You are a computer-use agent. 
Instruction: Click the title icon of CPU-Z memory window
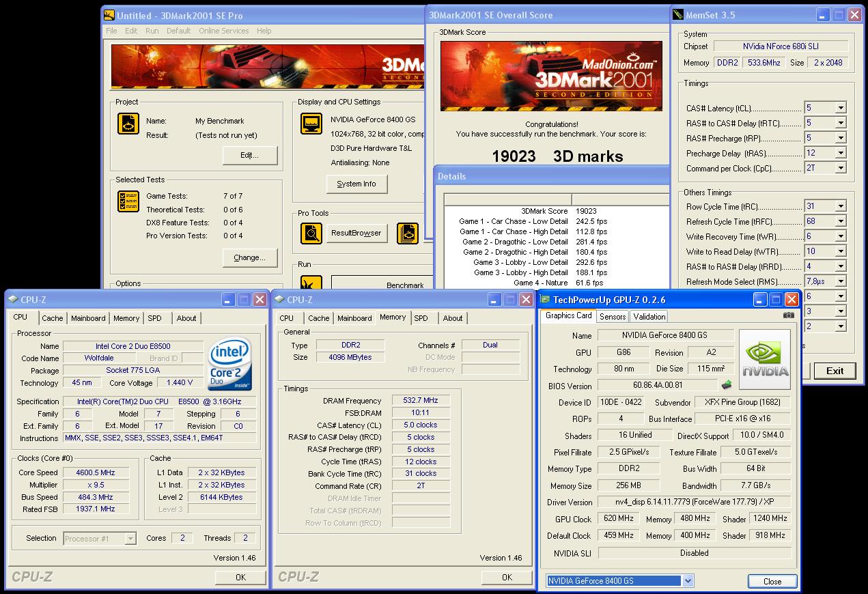(x=280, y=299)
